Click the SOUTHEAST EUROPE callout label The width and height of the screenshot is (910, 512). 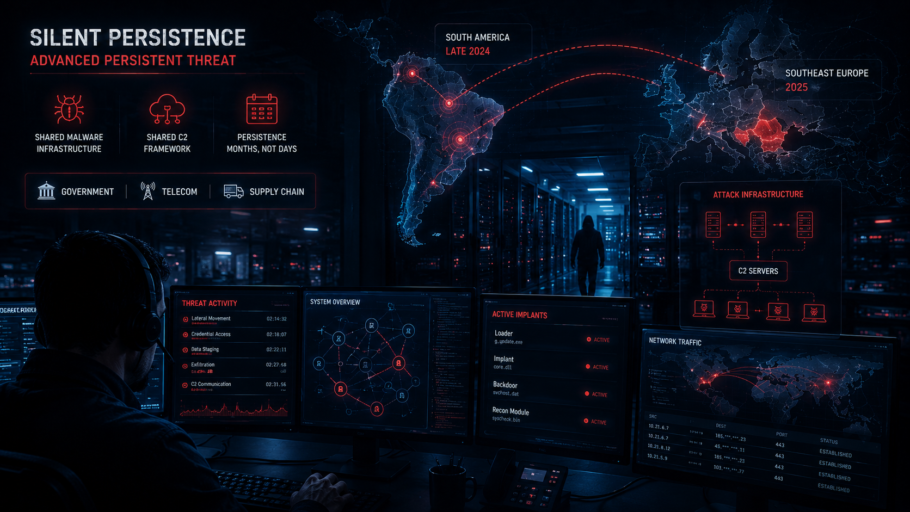point(826,73)
